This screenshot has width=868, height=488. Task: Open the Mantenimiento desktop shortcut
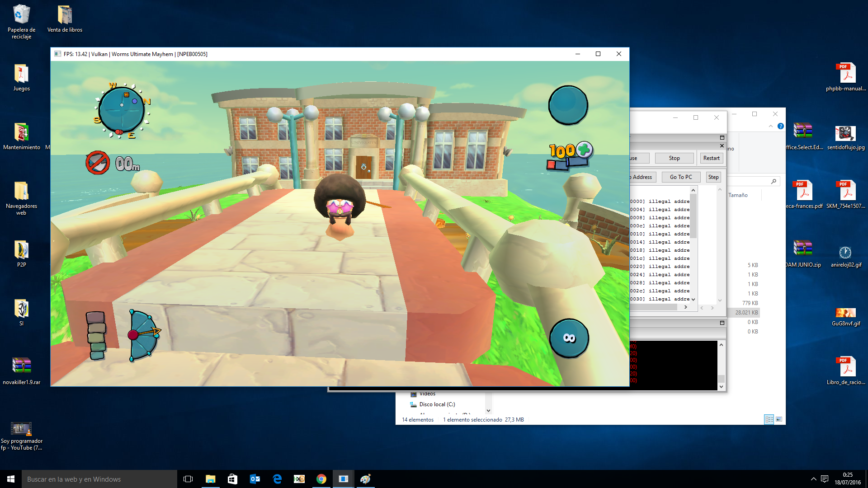point(21,136)
